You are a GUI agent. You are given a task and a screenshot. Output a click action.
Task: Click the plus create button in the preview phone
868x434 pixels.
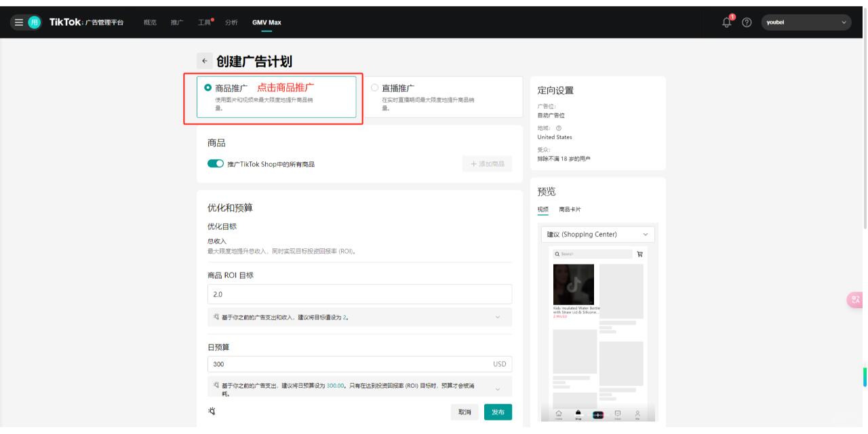598,414
